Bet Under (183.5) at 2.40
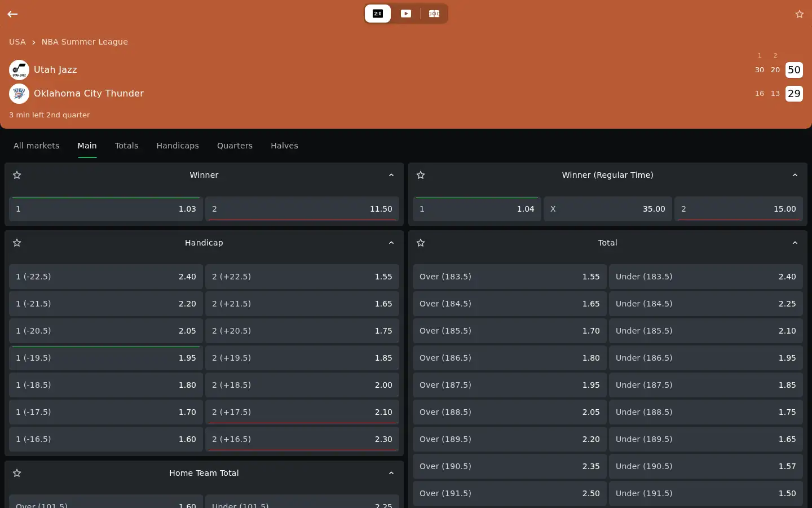Viewport: 812px width, 508px height. [706, 277]
